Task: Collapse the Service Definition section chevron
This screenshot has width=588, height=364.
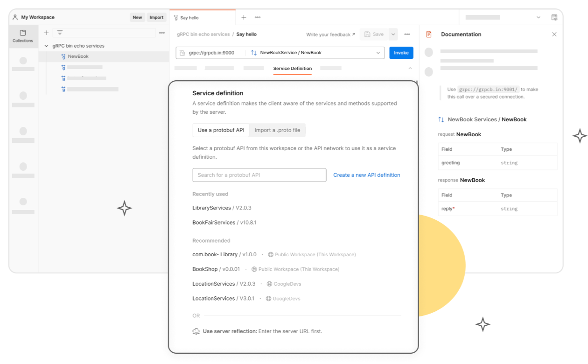Action: 410,68
